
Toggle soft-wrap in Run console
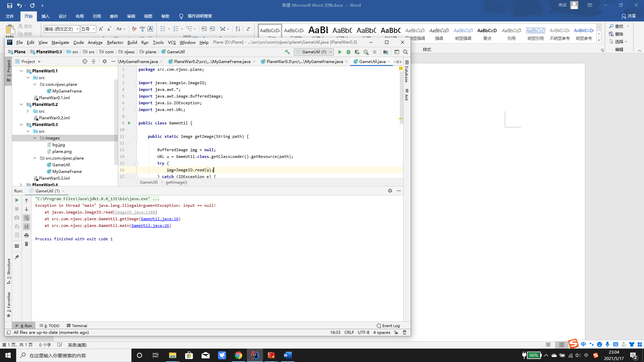[26, 218]
